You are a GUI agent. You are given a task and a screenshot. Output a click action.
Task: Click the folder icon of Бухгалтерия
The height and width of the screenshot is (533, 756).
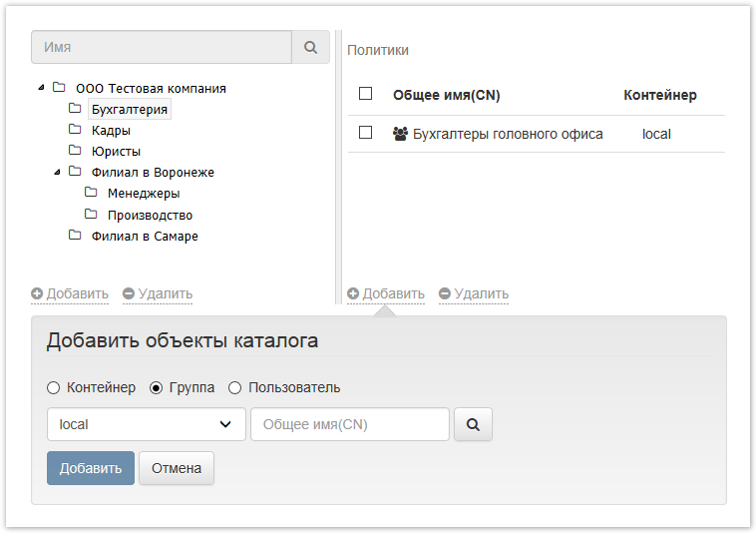coord(75,108)
